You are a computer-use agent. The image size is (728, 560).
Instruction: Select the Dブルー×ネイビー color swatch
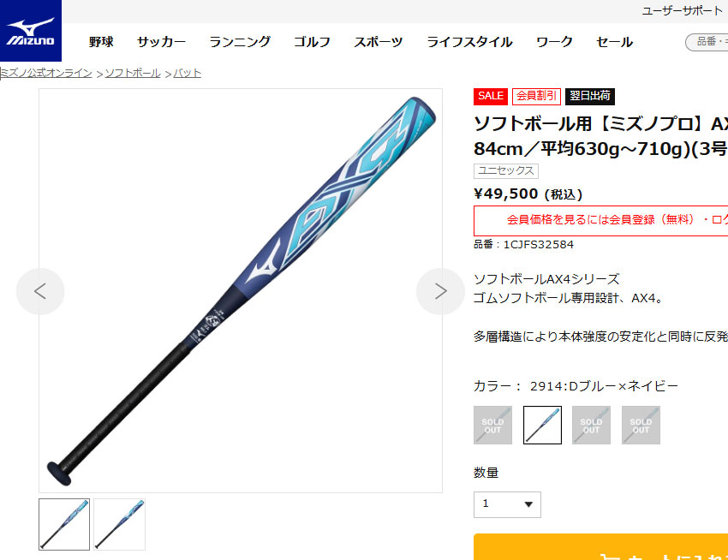(542, 425)
